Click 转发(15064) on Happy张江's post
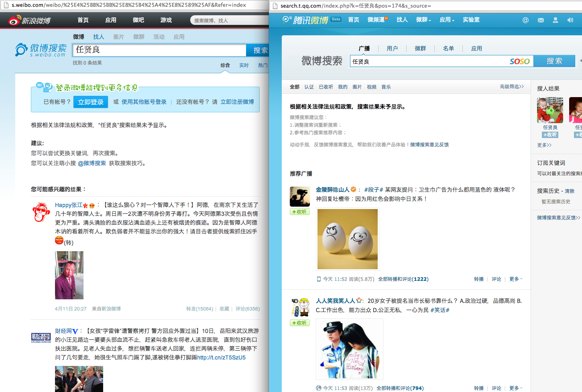Screen dimensions: 582x392 [x=199, y=309]
